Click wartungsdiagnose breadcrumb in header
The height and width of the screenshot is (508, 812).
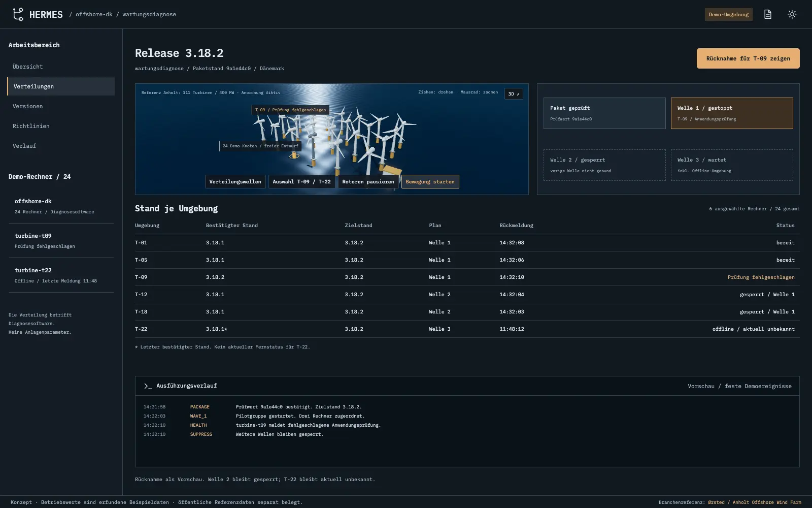(149, 14)
